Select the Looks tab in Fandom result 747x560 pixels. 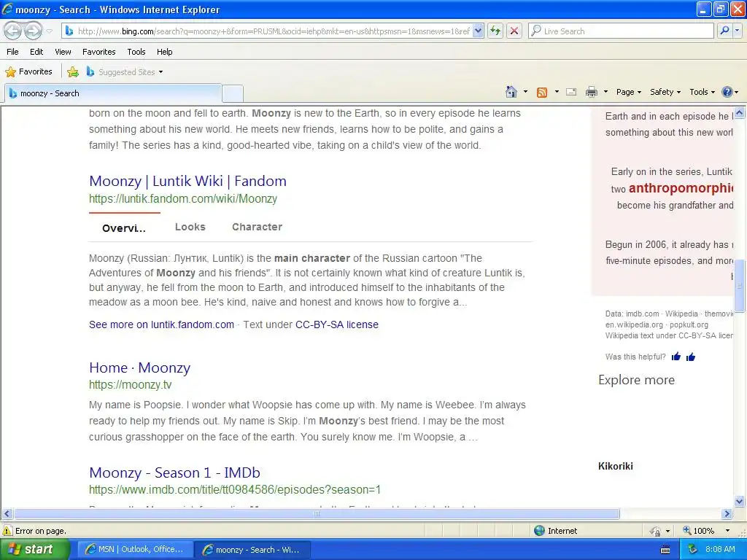pos(190,227)
